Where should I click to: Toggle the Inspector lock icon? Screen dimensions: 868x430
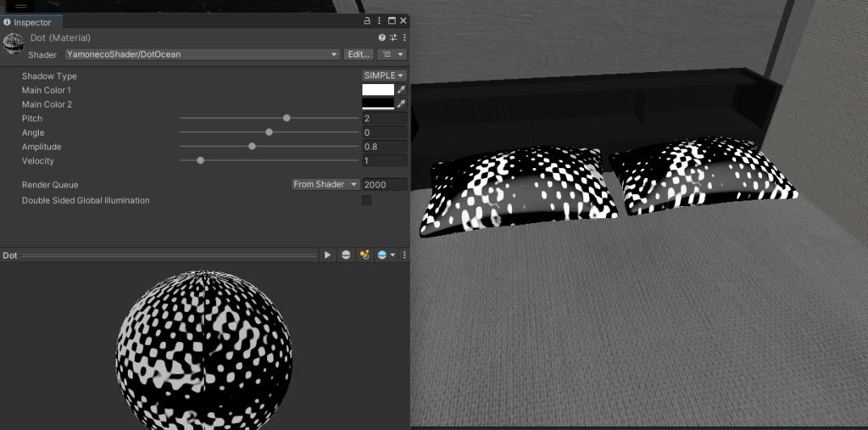click(367, 21)
